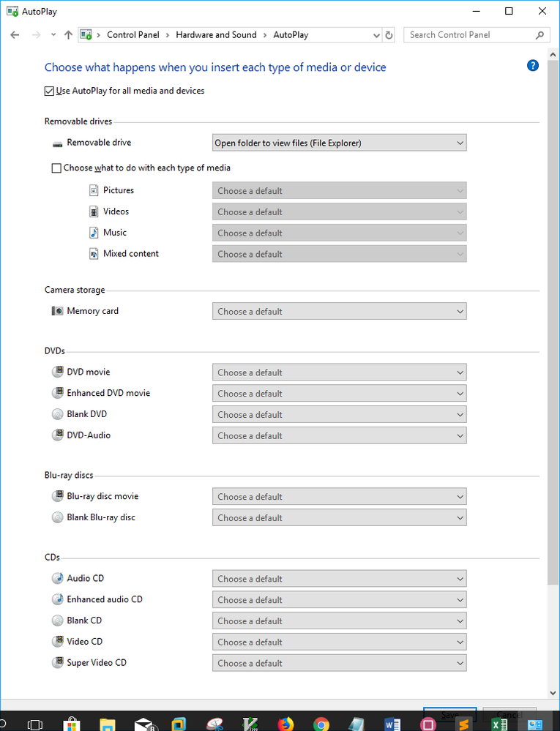Click the Pictures media icon
This screenshot has height=731, width=560.
94,190
